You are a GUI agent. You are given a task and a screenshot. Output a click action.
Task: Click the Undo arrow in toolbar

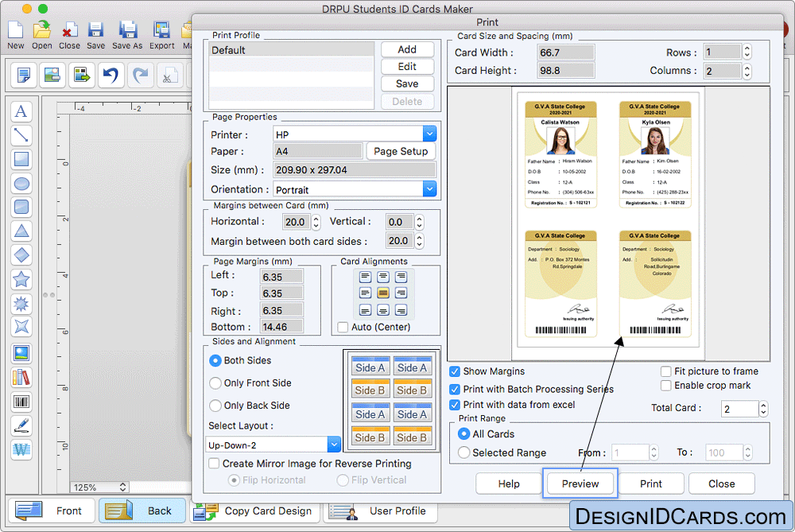111,76
